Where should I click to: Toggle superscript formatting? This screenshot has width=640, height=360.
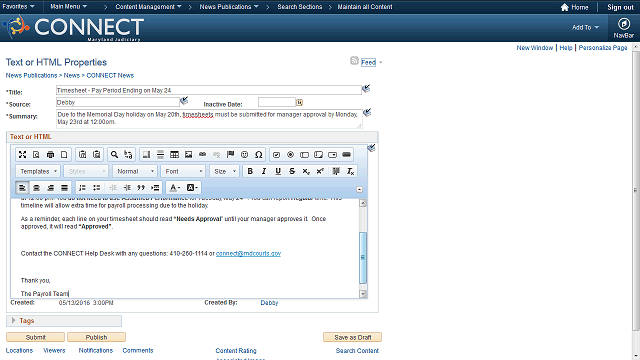point(320,171)
